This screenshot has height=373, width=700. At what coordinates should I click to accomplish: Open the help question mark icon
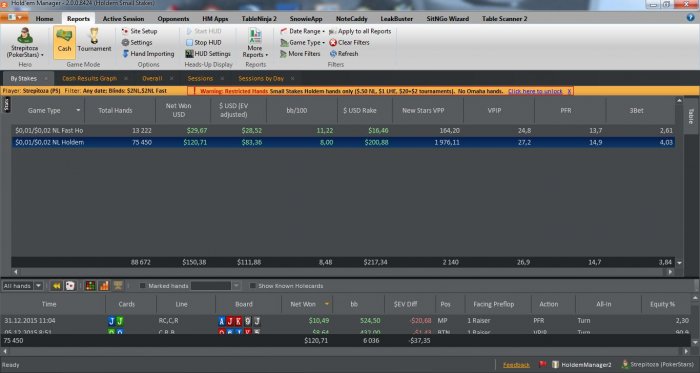coord(690,17)
